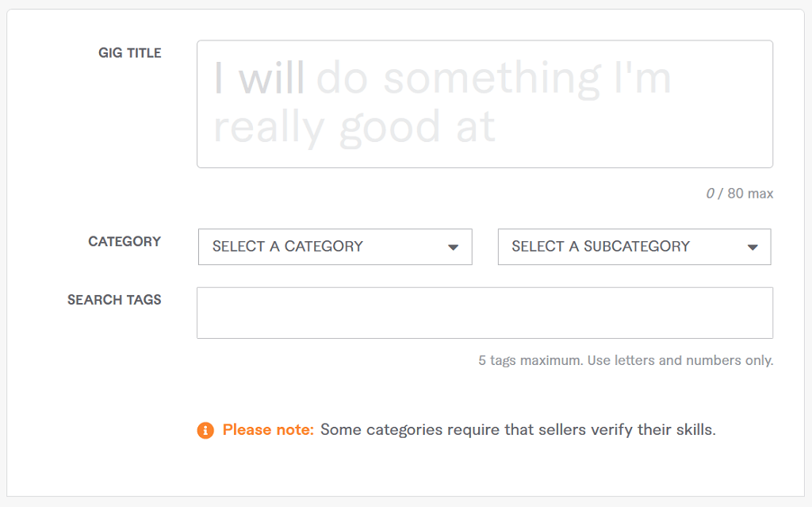The width and height of the screenshot is (812, 507).
Task: Click the "really good at" placeholder text
Action: click(x=354, y=128)
